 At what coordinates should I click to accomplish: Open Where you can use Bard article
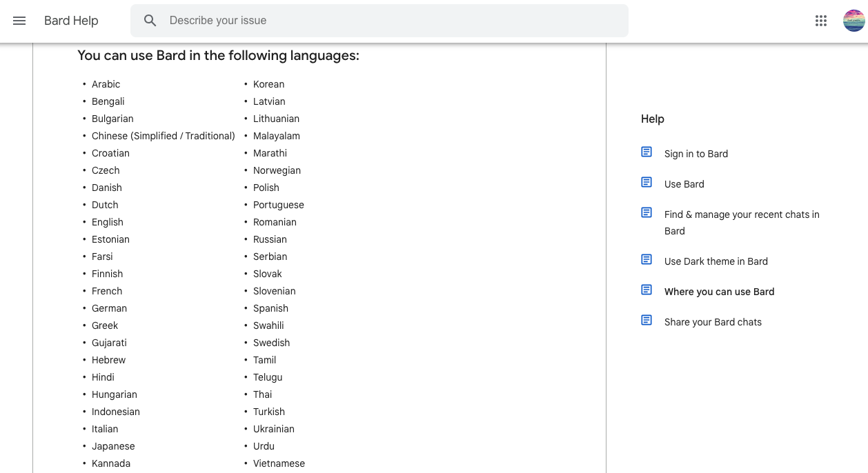[x=720, y=292]
